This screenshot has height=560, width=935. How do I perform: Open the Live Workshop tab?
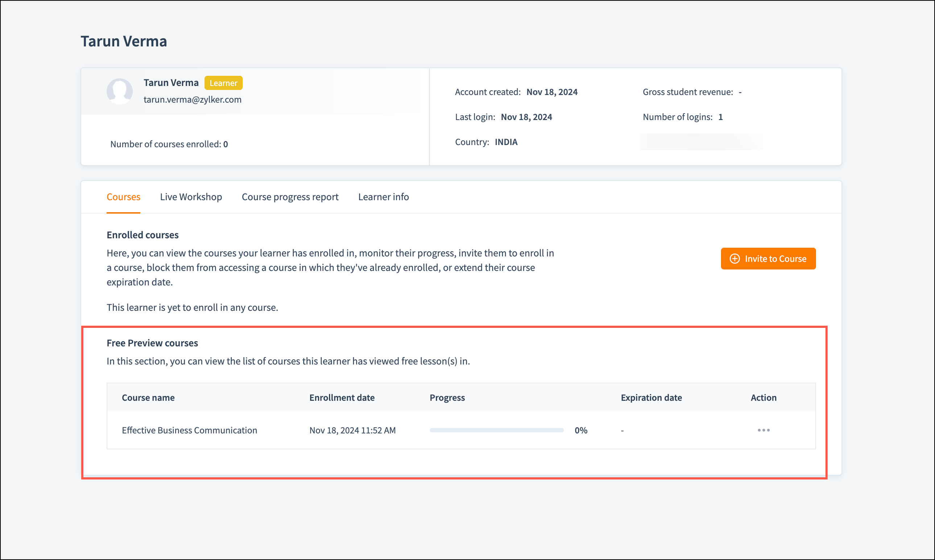point(191,197)
